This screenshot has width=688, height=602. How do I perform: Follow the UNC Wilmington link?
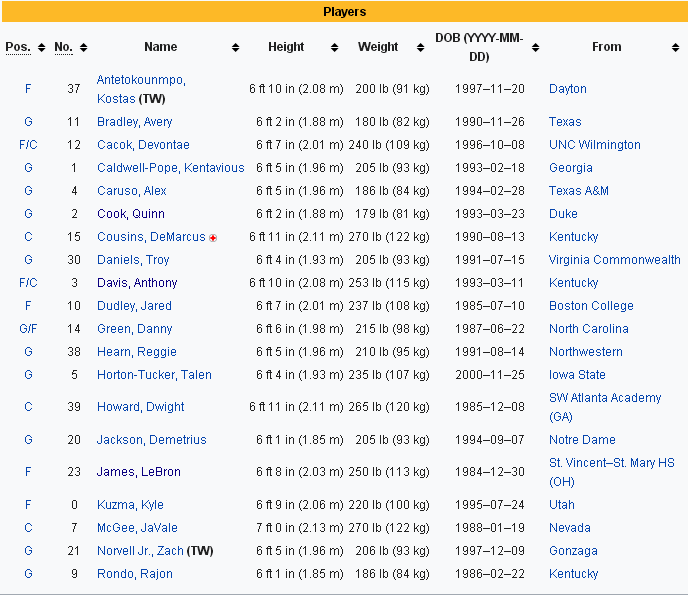(x=595, y=145)
